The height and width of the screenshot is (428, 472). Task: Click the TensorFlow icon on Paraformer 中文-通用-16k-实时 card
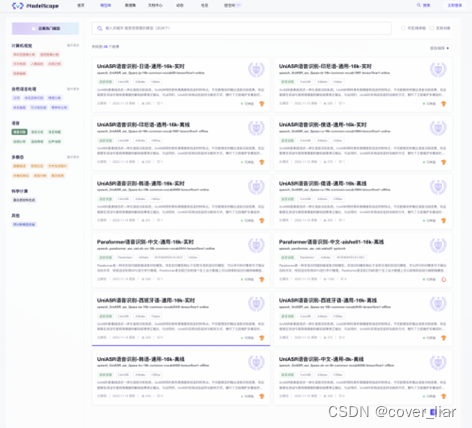(262, 279)
